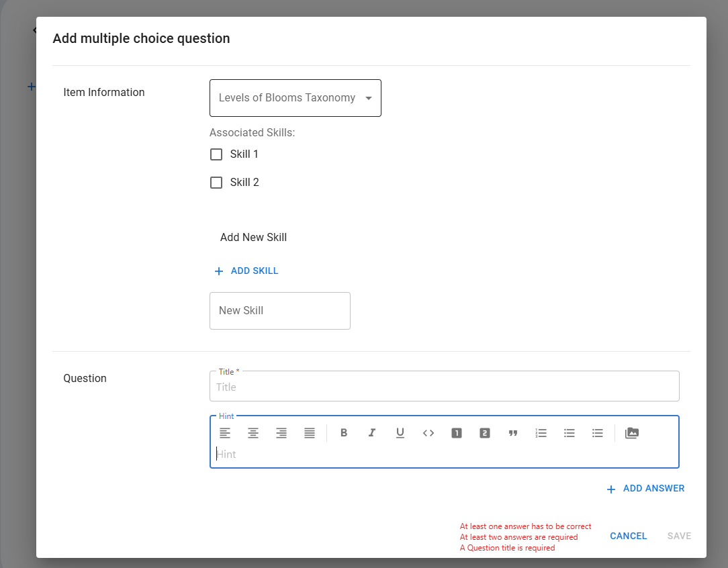728x568 pixels.
Task: Toggle bold formatting in the Hint editor
Action: pos(344,433)
